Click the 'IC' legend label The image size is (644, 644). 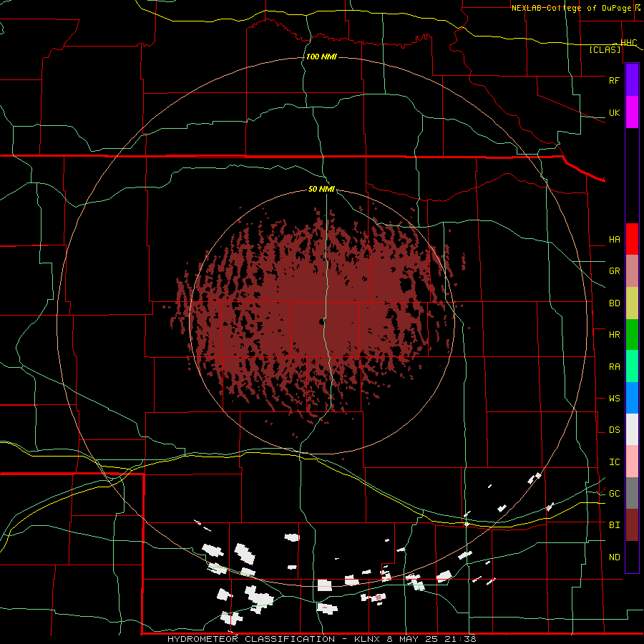(x=614, y=462)
